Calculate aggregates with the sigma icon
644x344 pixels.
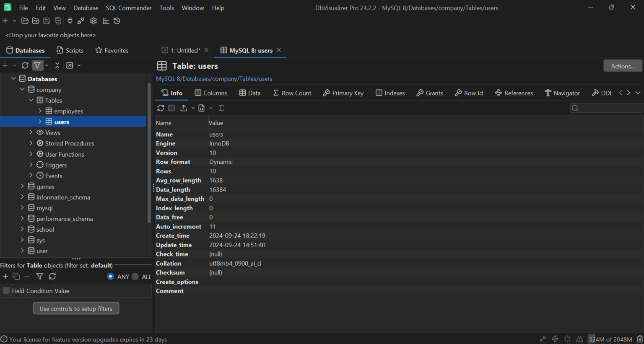pos(221,108)
